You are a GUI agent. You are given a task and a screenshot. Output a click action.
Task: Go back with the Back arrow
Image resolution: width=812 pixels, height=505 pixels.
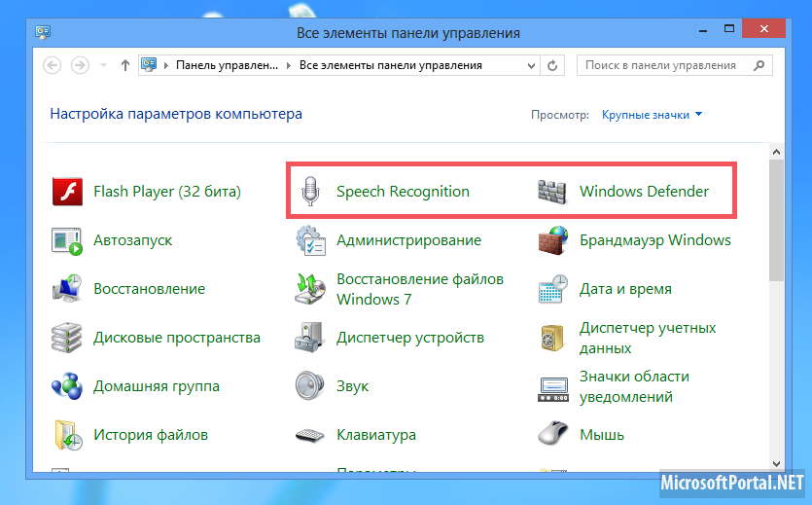click(x=53, y=65)
